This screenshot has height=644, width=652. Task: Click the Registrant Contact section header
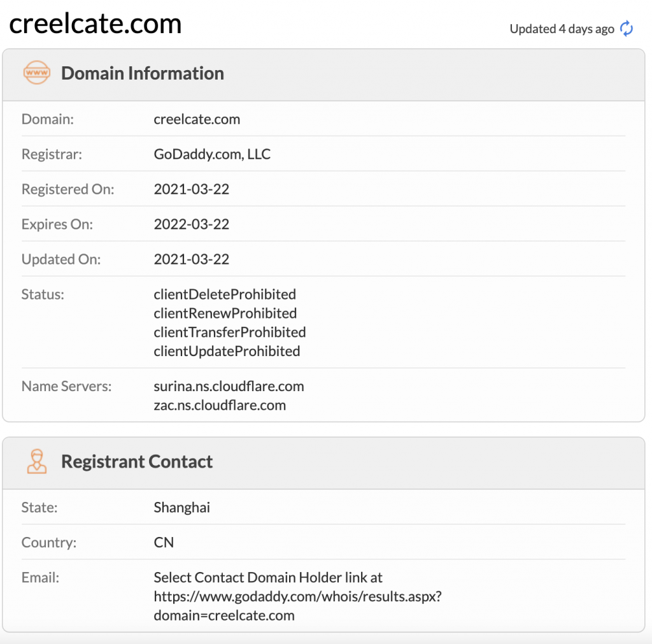136,462
